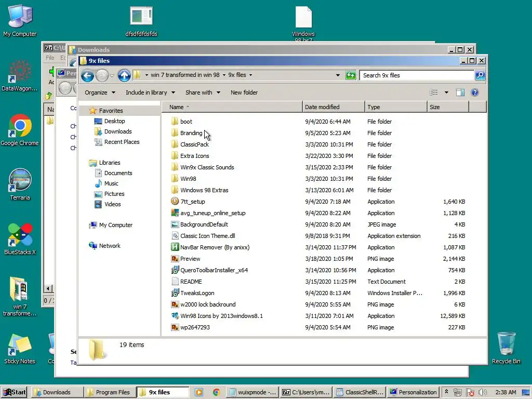Image resolution: width=532 pixels, height=399 pixels.
Task: Open the Share with dropdown
Action: (x=203, y=92)
